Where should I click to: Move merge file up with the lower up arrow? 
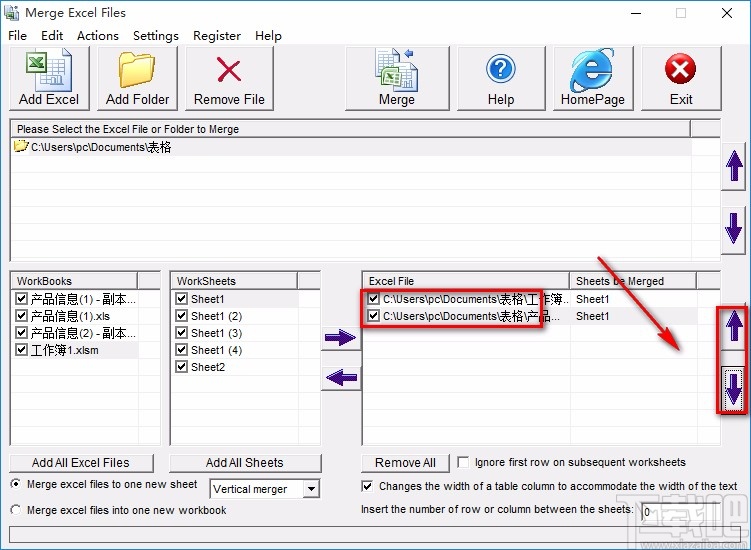[x=734, y=328]
